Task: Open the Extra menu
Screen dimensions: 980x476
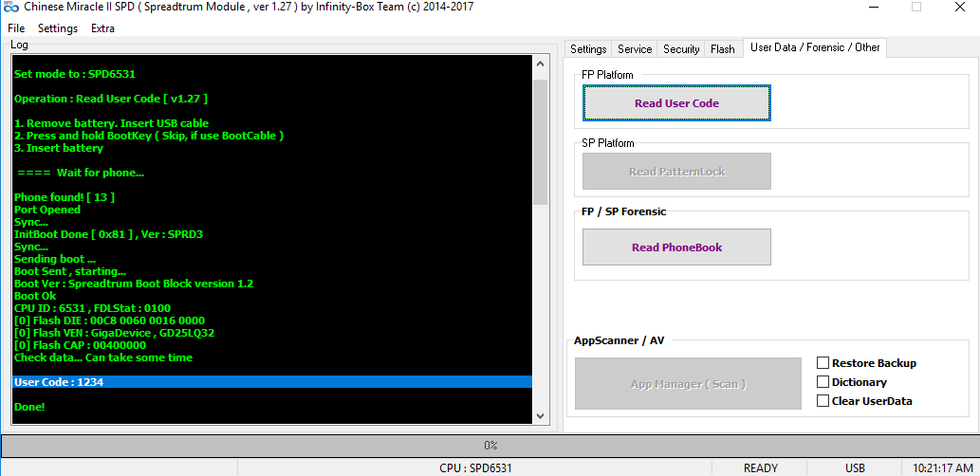Action: pyautogui.click(x=102, y=28)
